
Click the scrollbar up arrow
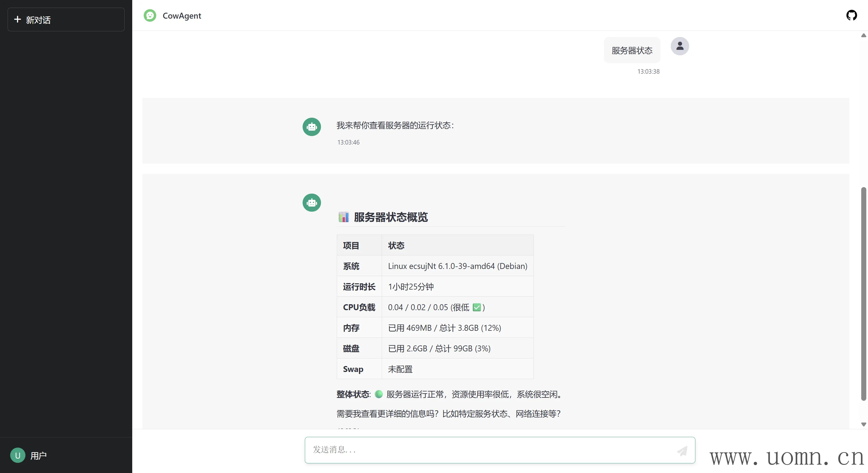[863, 35]
